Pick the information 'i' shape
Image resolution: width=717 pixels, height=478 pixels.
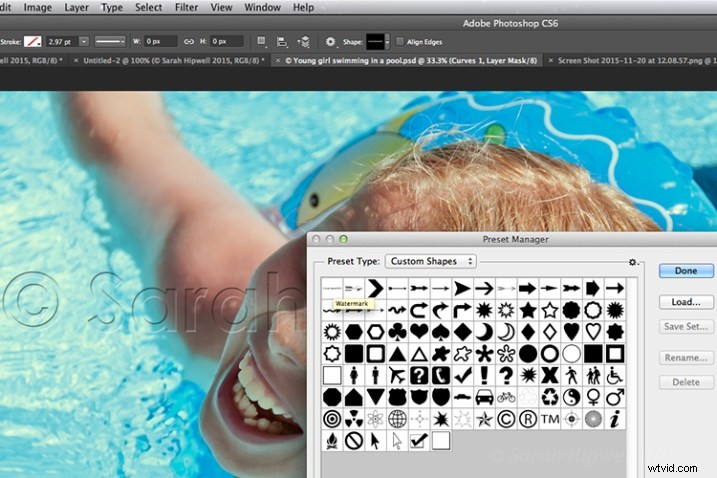(615, 419)
